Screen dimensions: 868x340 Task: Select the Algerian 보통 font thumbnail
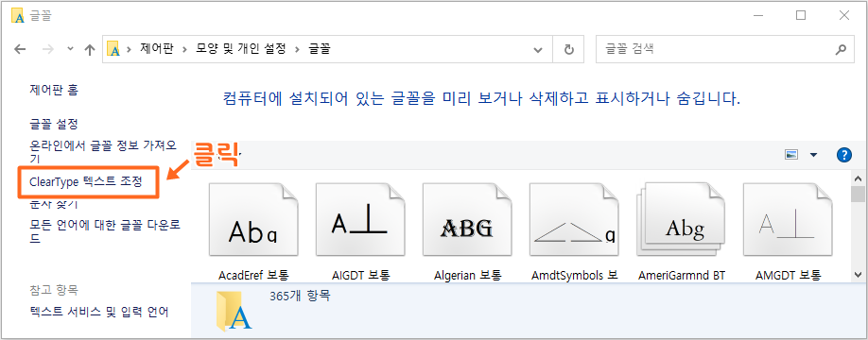[x=467, y=220]
